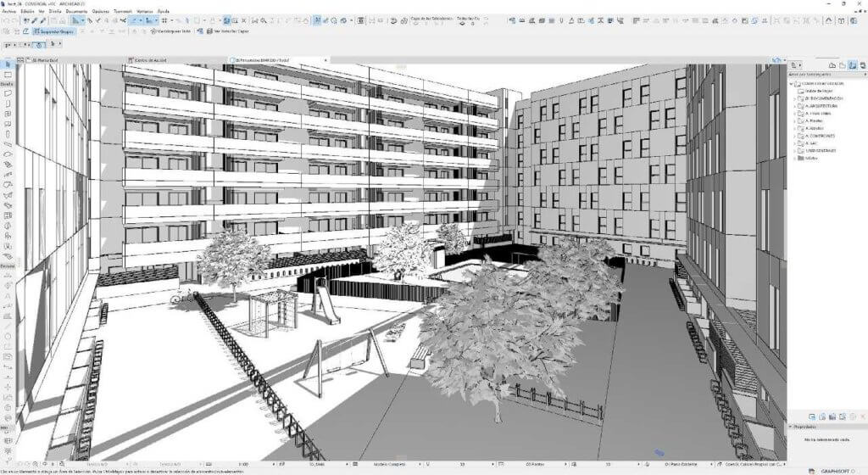
Task: Select the A. CONTENIDOS folder in the navigator
Action: coord(817,136)
